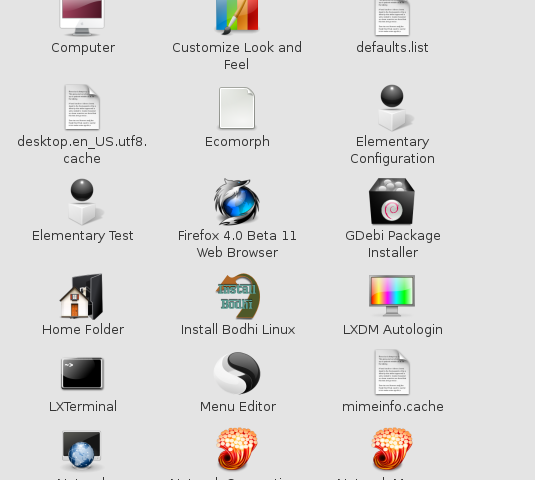Launch LXTerminal terminal icon
Screen dimensions: 535x480
82,373
